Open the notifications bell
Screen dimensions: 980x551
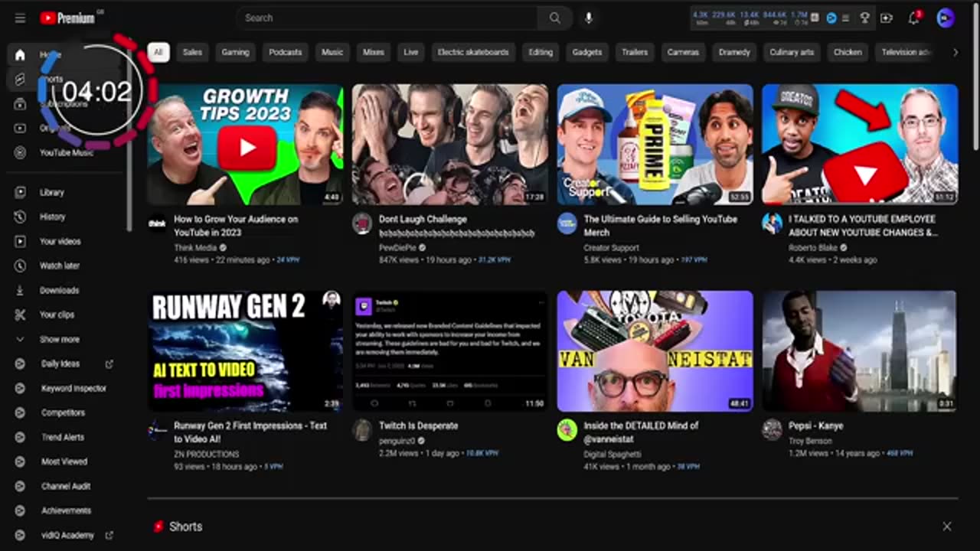click(913, 18)
